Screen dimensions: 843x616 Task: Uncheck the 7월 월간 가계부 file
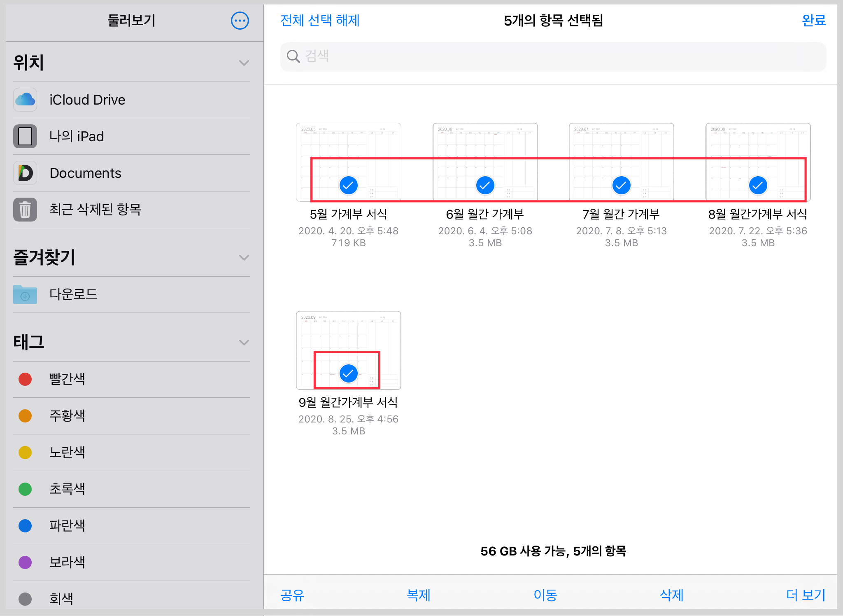(x=621, y=185)
